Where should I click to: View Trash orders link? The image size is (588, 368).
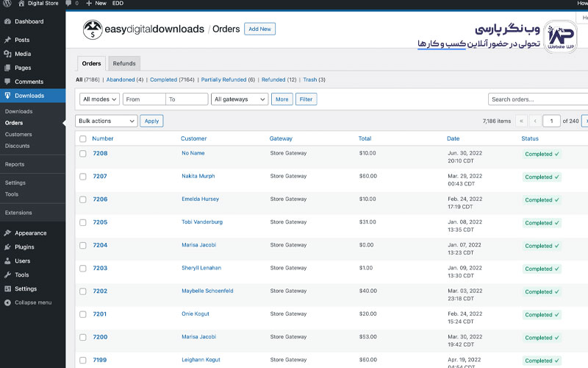(x=309, y=79)
